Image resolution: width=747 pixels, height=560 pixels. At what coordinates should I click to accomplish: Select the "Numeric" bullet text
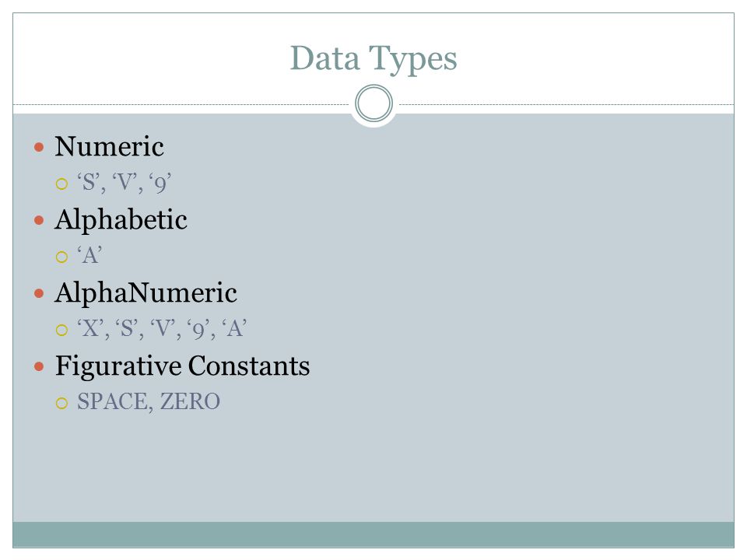coord(109,146)
